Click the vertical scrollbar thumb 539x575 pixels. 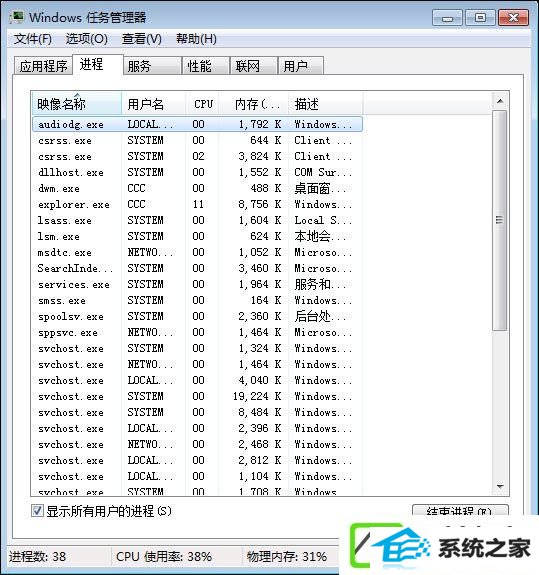499,220
